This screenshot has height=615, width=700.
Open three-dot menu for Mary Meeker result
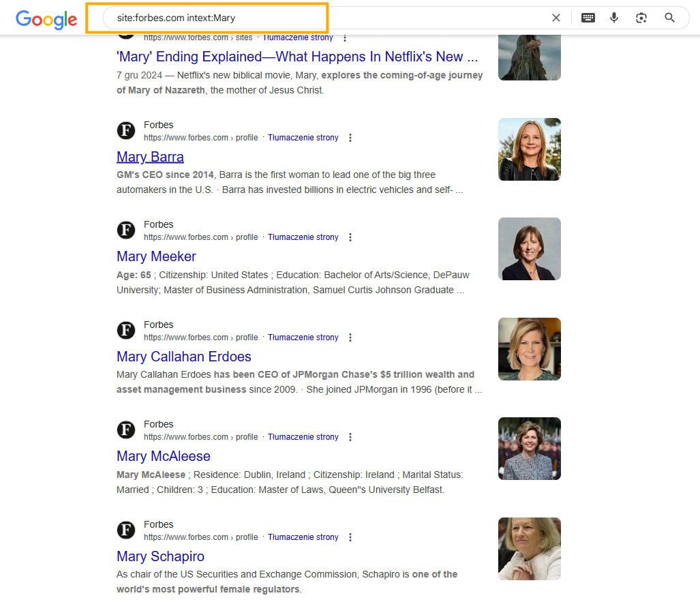350,237
